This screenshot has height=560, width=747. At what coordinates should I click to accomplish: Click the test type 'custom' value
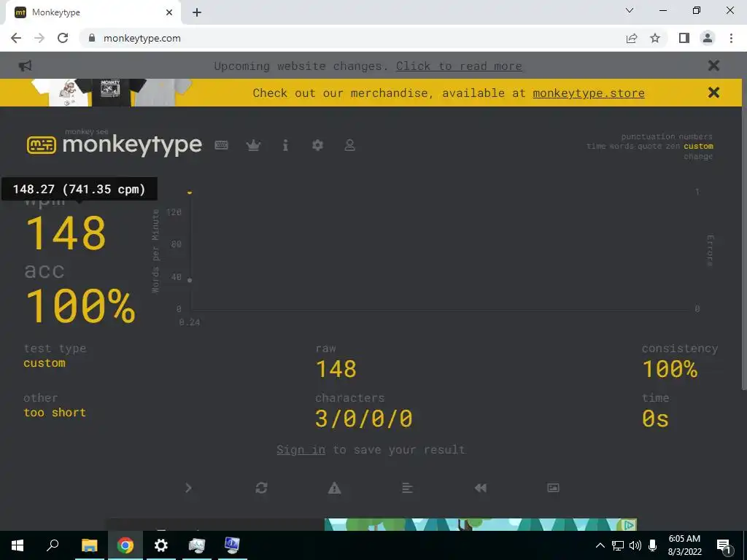click(x=44, y=363)
